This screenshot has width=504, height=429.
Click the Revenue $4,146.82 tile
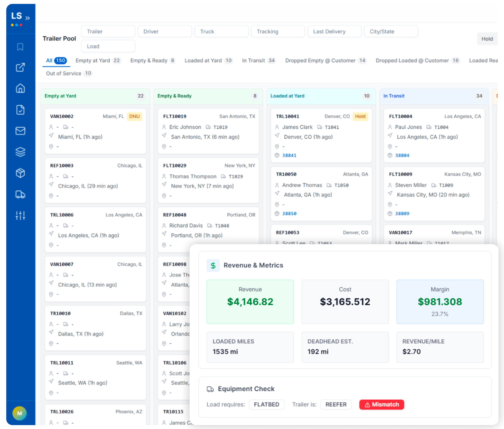[x=250, y=301]
